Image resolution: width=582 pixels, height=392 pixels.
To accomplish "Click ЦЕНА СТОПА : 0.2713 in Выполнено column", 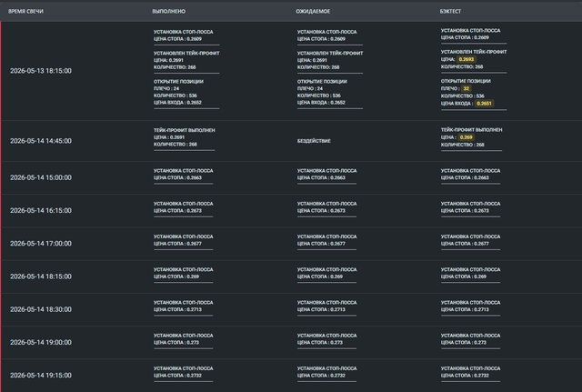I will pyautogui.click(x=178, y=309).
